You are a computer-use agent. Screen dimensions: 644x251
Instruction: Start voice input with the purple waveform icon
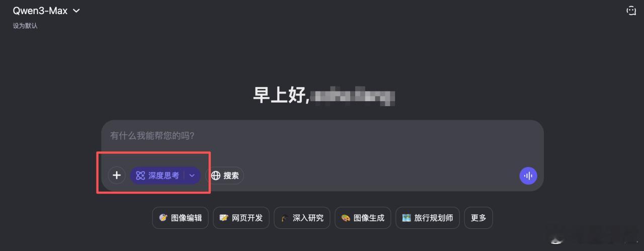click(x=528, y=176)
